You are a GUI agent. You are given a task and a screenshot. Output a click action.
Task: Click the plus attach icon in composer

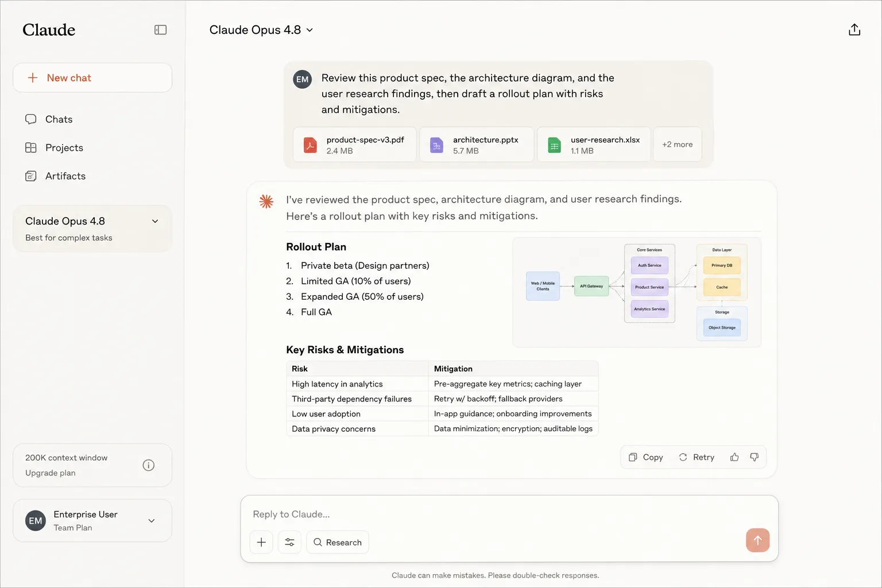point(261,542)
